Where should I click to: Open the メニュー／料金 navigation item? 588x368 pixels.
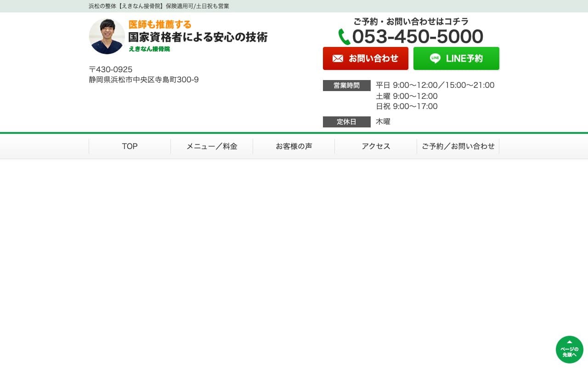pos(212,146)
